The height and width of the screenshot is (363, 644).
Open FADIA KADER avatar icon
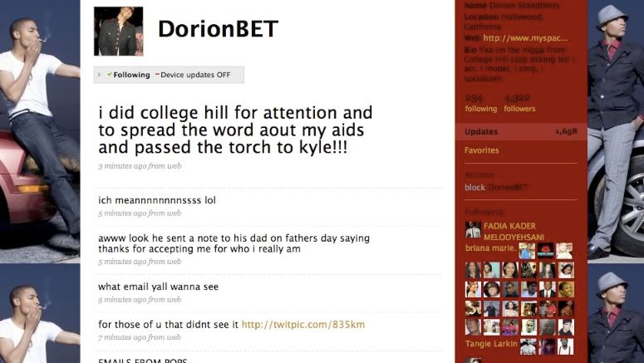click(x=473, y=229)
